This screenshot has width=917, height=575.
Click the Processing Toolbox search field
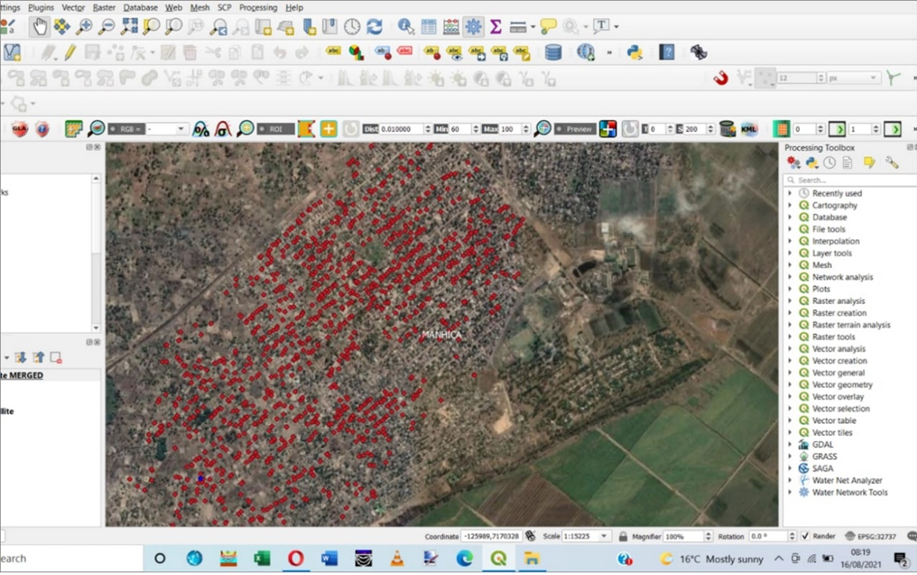coord(850,180)
